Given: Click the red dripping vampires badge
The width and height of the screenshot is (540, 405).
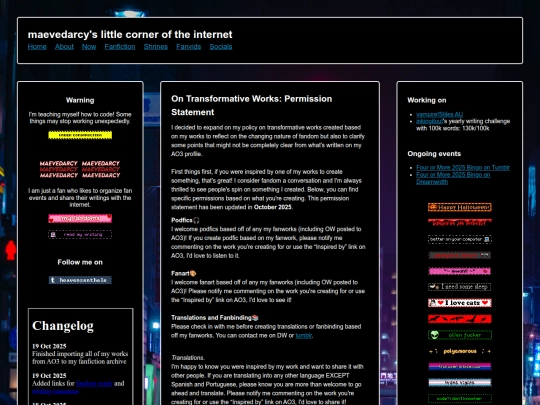Looking at the screenshot, I should pyautogui.click(x=459, y=223).
